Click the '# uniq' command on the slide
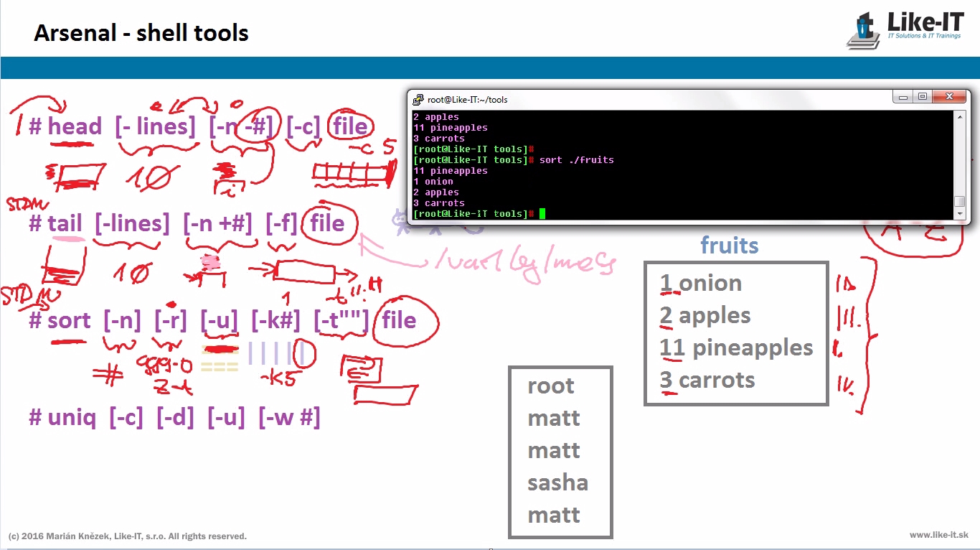The image size is (980, 550). [x=62, y=417]
